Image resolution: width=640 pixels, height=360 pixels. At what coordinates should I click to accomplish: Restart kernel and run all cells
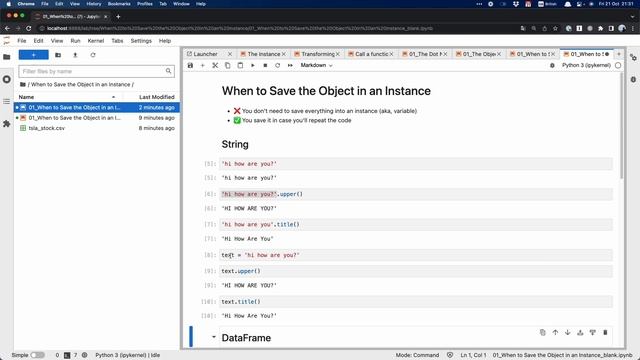290,65
